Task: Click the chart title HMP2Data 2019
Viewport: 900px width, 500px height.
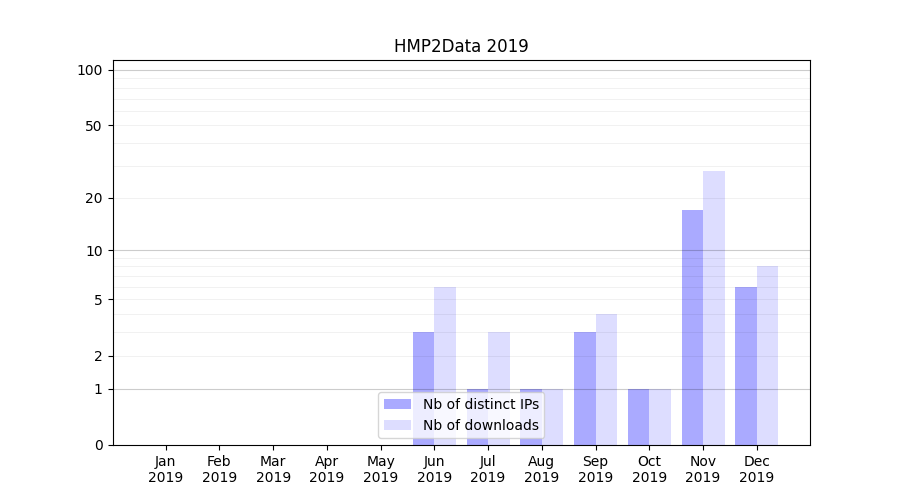Action: [460, 46]
